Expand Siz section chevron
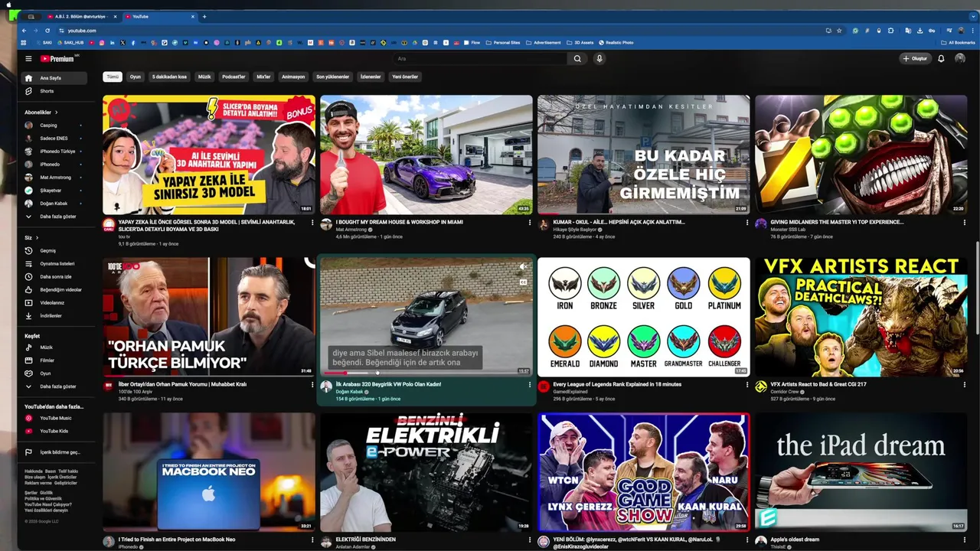Viewport: 980px width, 551px height. tap(37, 238)
